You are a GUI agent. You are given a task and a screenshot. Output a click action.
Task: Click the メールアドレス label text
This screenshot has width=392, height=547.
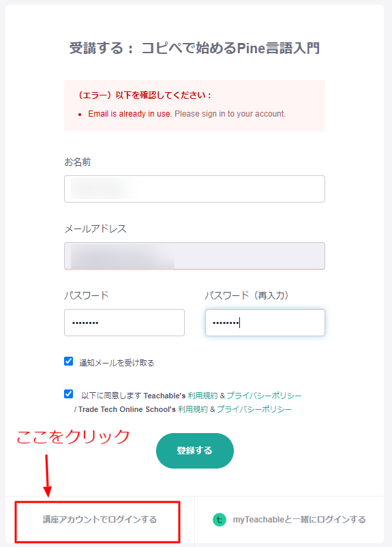click(x=95, y=229)
